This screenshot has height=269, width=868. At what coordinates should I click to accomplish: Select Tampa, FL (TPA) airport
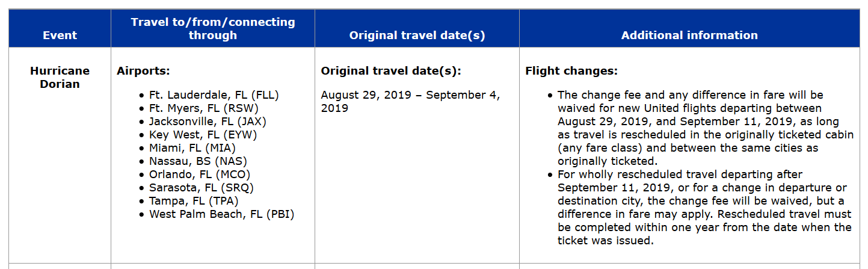tap(194, 201)
